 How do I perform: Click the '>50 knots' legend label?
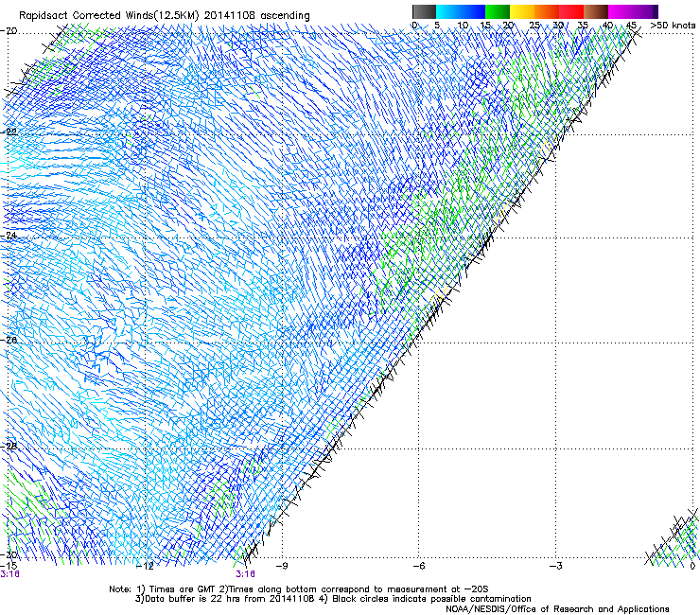(673, 26)
